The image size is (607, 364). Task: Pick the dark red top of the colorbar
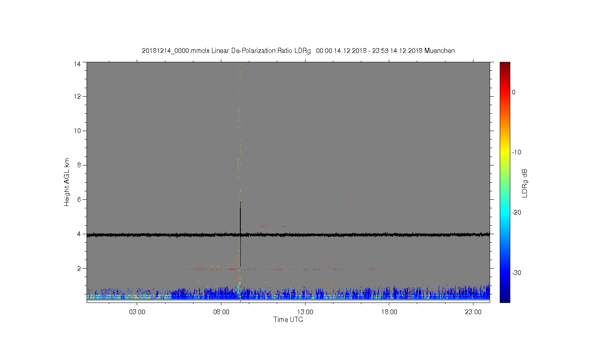(505, 66)
